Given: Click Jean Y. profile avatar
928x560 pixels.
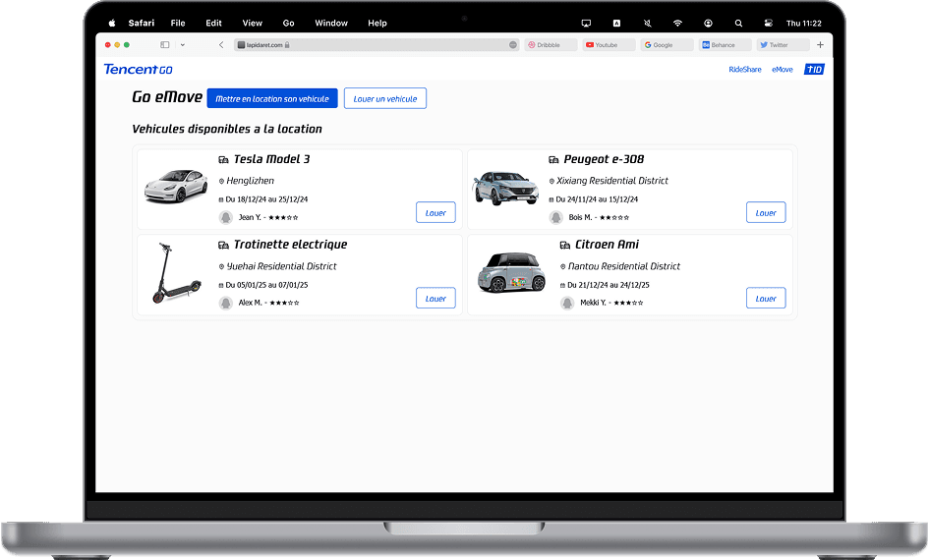Looking at the screenshot, I should 226,217.
